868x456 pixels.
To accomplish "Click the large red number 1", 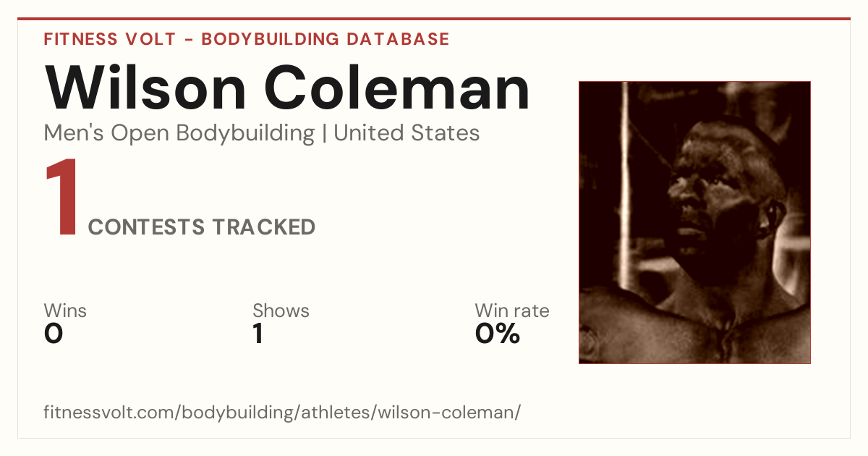I will point(61,199).
